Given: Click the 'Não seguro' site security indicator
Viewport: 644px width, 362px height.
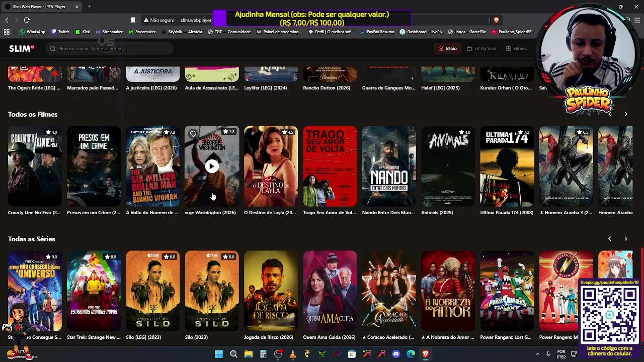Looking at the screenshot, I should tap(159, 20).
